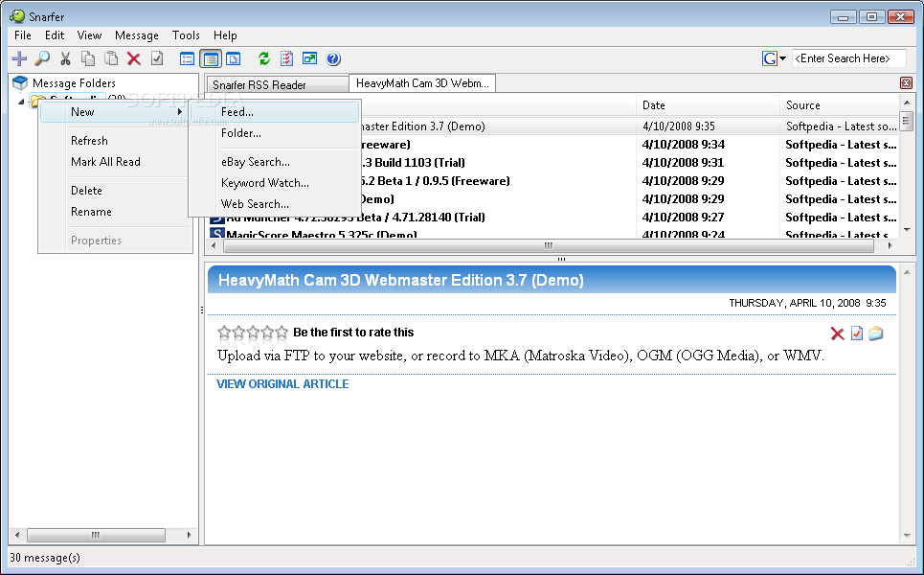
Task: Click the red X Delete toolbar icon
Action: 134,58
